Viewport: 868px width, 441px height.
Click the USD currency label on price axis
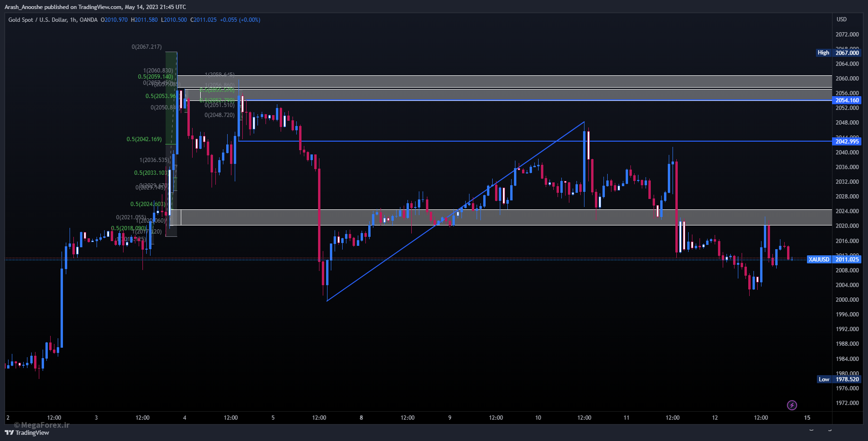coord(841,19)
